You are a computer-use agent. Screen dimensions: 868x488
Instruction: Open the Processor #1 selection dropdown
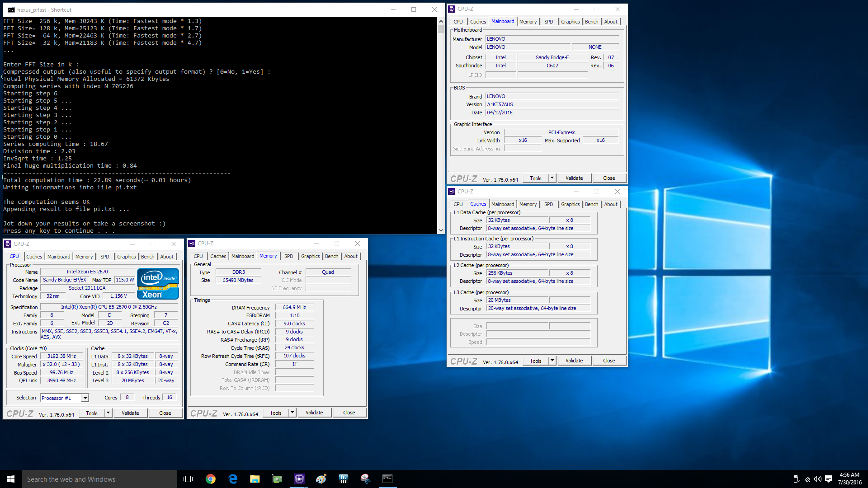85,398
